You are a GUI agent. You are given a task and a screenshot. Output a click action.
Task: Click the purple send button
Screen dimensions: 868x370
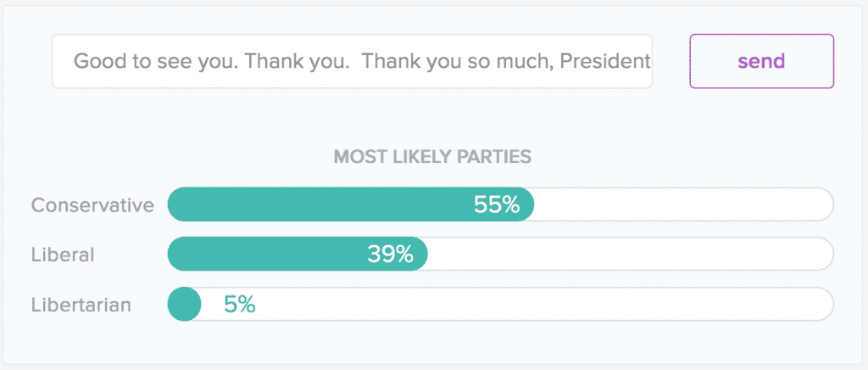(x=761, y=61)
